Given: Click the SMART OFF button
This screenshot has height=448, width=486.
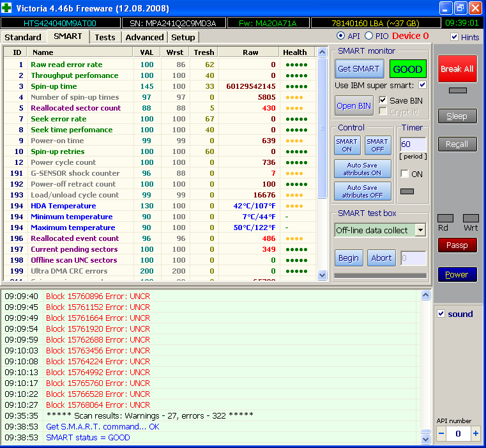Looking at the screenshot, I should pos(377,145).
